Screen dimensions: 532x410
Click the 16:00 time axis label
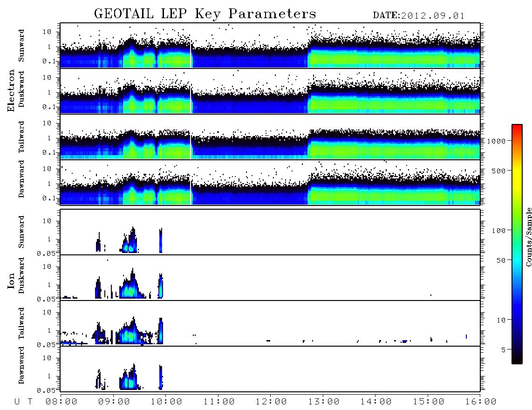coord(481,402)
